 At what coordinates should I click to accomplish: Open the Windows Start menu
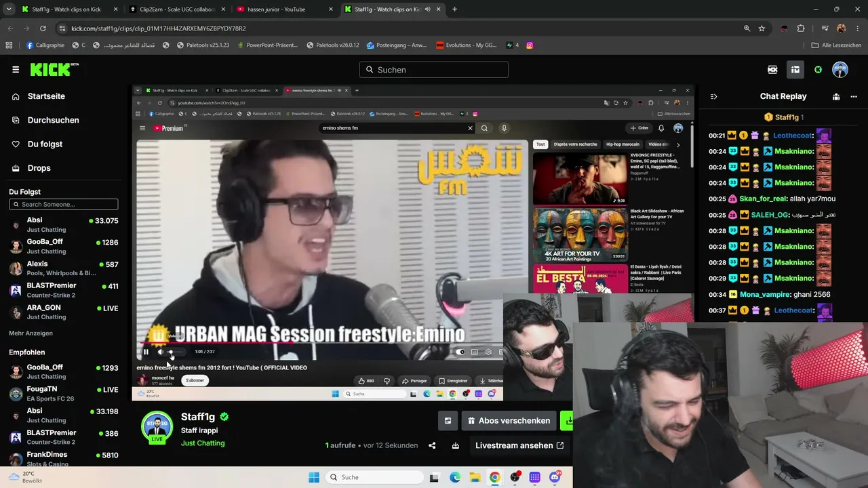pos(314,477)
